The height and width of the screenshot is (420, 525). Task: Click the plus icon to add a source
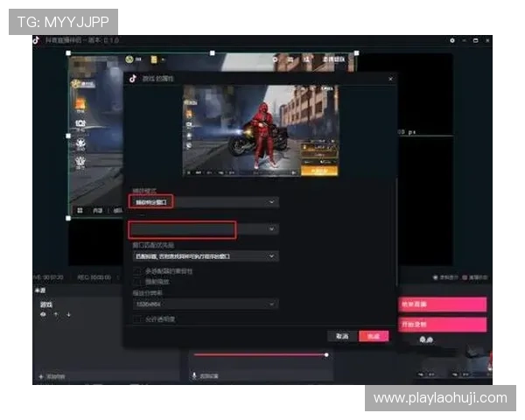click(x=41, y=376)
